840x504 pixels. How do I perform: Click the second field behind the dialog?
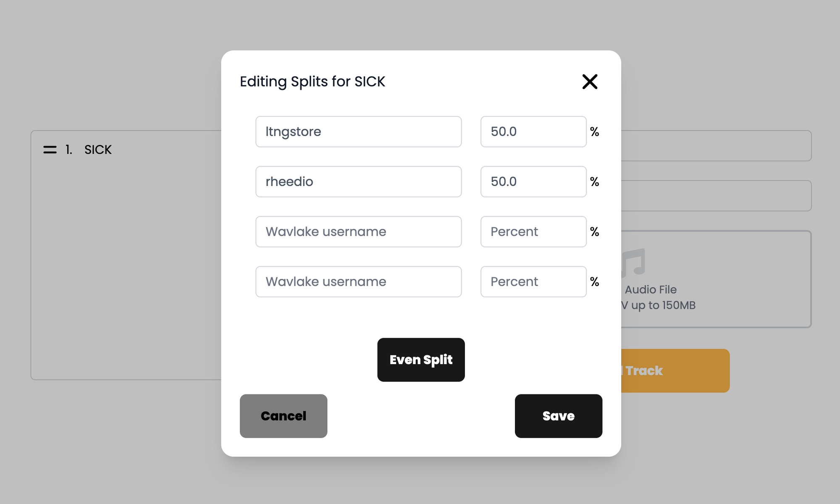(716, 196)
